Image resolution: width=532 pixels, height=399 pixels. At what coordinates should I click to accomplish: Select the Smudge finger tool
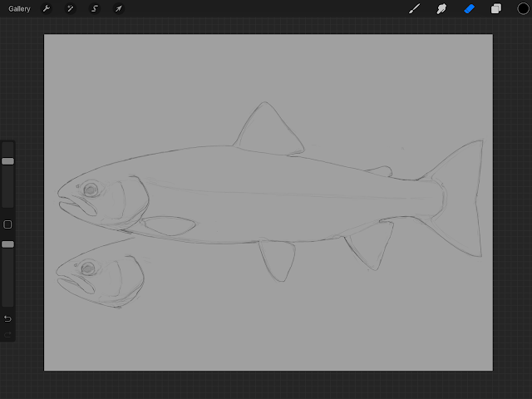(441, 8)
